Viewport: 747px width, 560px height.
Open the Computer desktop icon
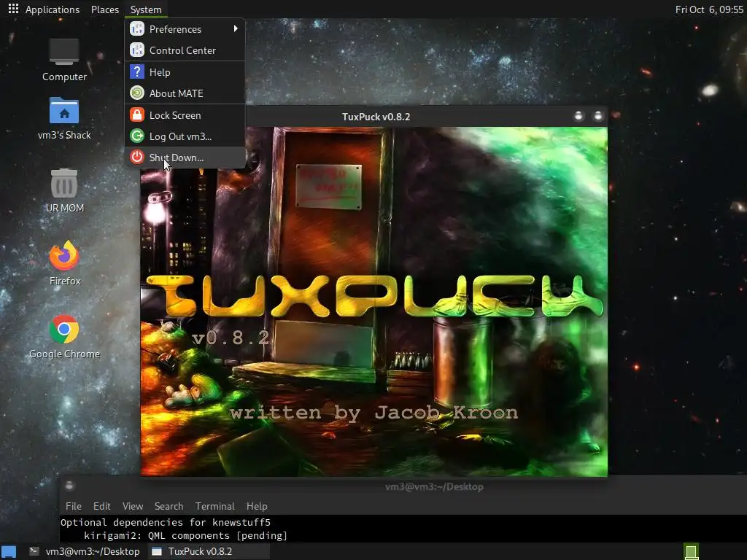[x=64, y=60]
